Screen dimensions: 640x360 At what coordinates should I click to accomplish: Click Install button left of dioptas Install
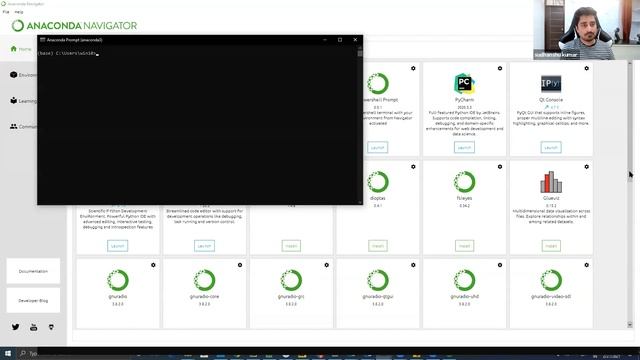click(x=291, y=246)
